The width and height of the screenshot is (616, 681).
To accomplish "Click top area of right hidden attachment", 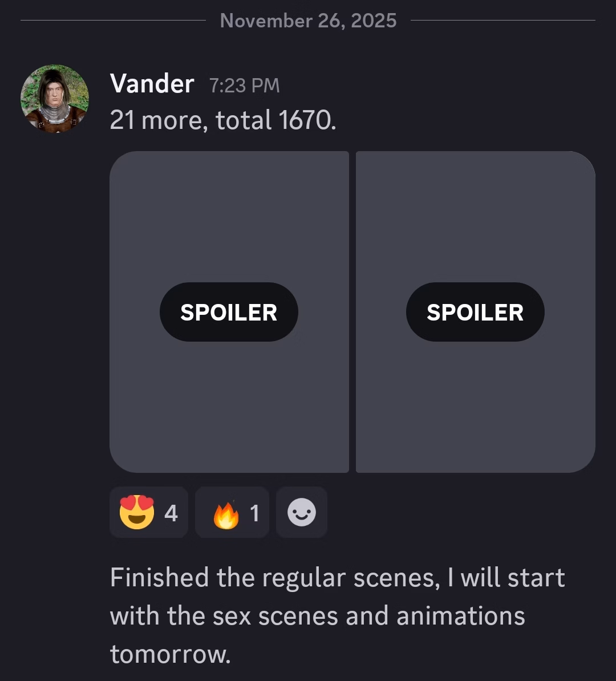I will (475, 194).
